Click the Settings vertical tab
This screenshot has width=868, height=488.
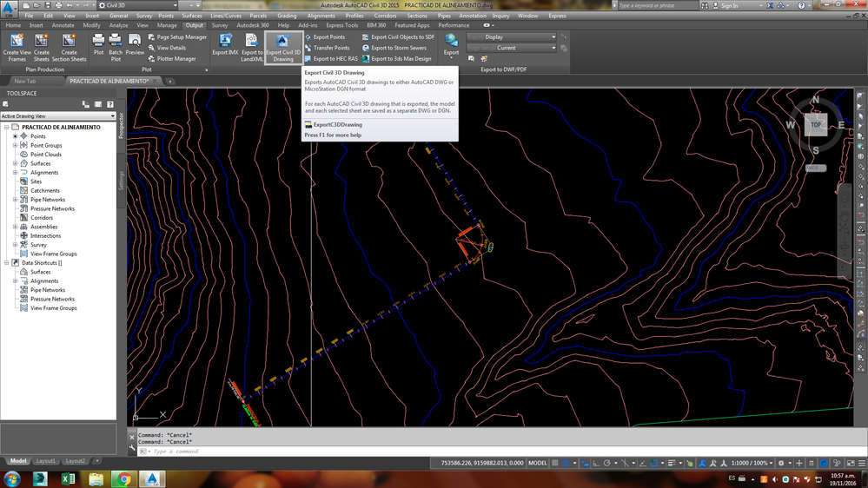coord(122,181)
